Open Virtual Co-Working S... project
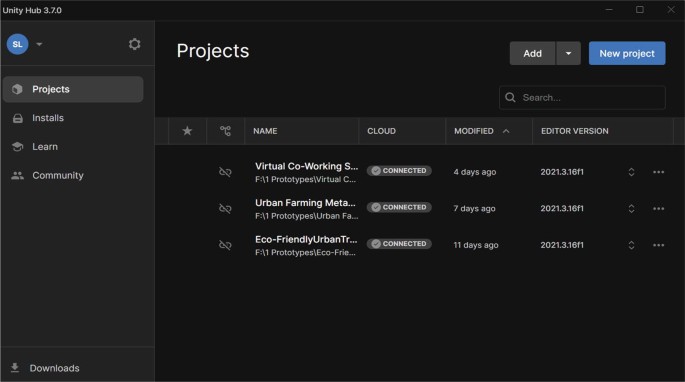Image resolution: width=685 pixels, height=382 pixels. [306, 167]
